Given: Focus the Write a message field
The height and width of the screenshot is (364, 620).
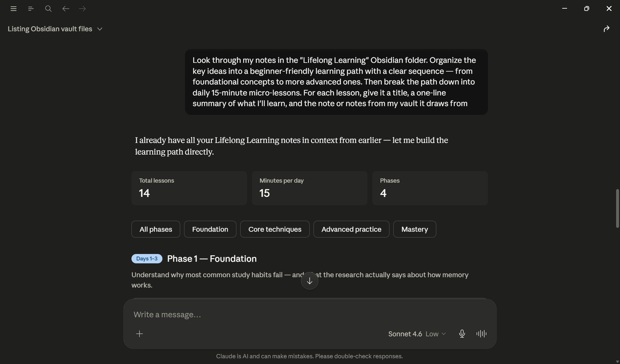Looking at the screenshot, I should 310,314.
